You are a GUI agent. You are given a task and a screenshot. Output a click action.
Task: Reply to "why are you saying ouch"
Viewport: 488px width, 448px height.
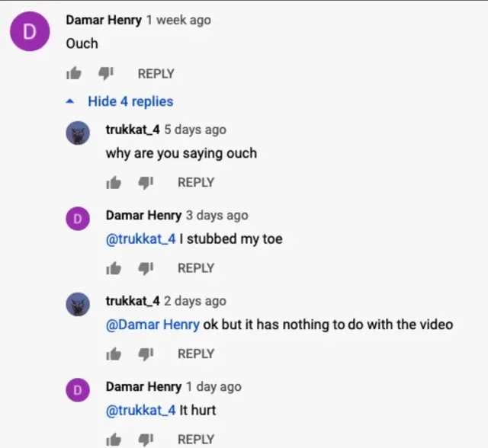coord(196,182)
